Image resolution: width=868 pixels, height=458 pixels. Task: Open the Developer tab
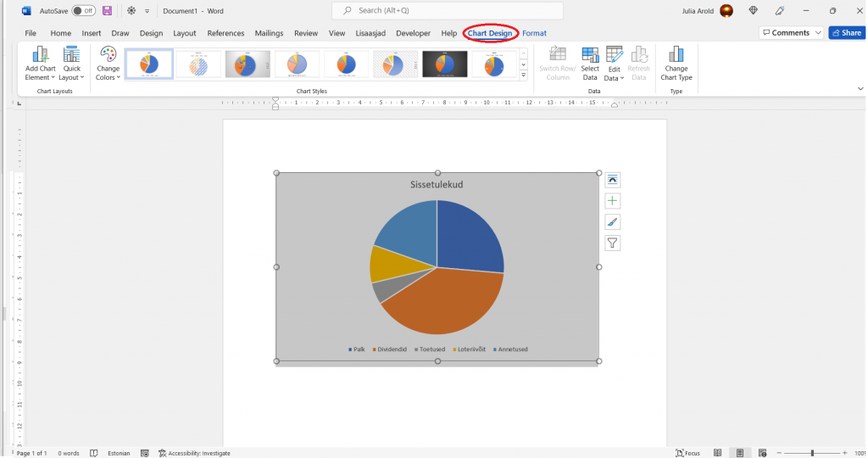(413, 33)
